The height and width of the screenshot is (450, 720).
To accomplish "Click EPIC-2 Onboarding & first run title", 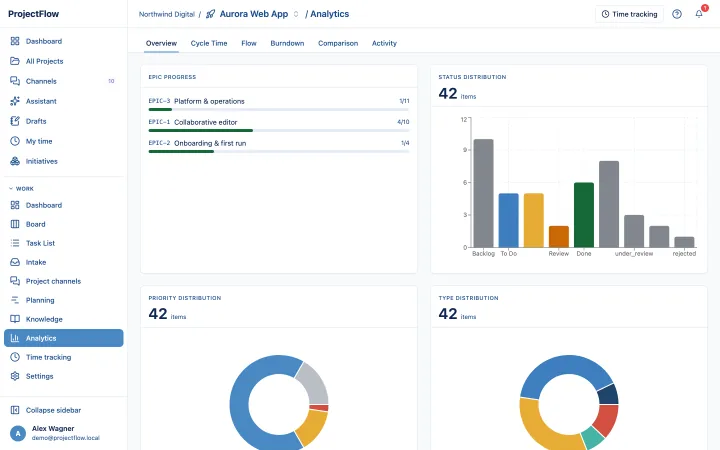I will coord(210,143).
